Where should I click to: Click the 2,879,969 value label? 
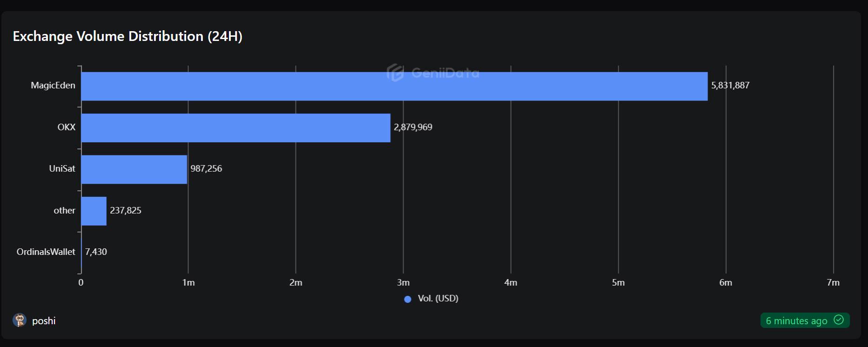coord(413,127)
